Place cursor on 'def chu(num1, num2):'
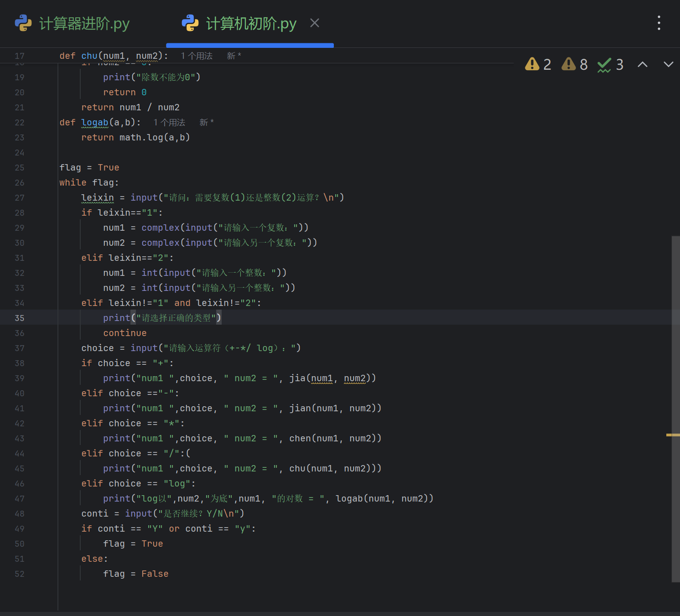 click(x=114, y=56)
